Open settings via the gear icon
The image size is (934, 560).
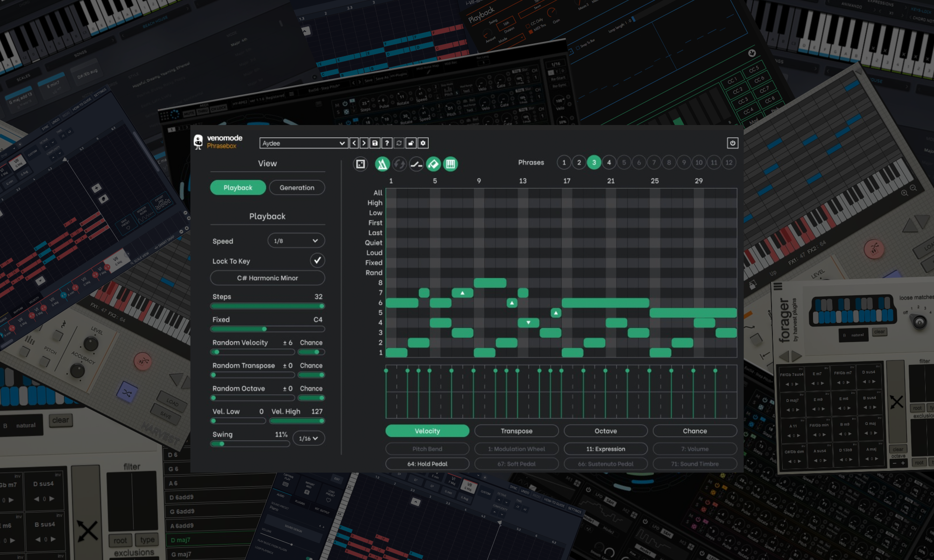coord(423,143)
